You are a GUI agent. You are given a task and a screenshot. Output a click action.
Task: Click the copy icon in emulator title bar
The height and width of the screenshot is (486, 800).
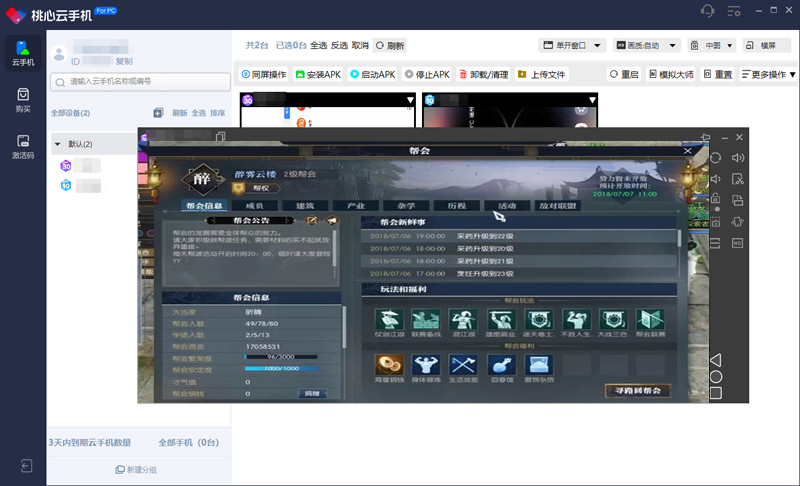tap(220, 136)
